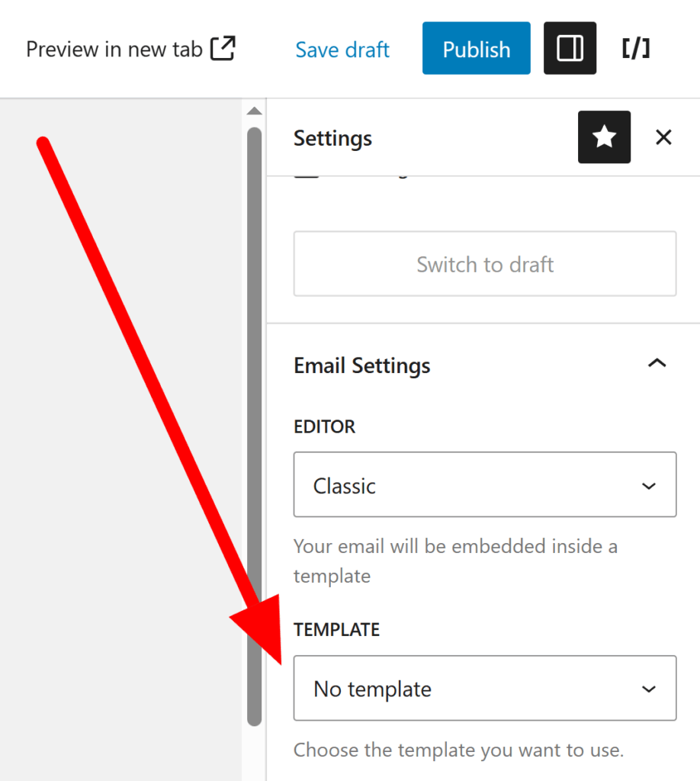Viewport: 700px width, 781px height.
Task: Toggle the favorite star in Settings header
Action: (x=604, y=137)
